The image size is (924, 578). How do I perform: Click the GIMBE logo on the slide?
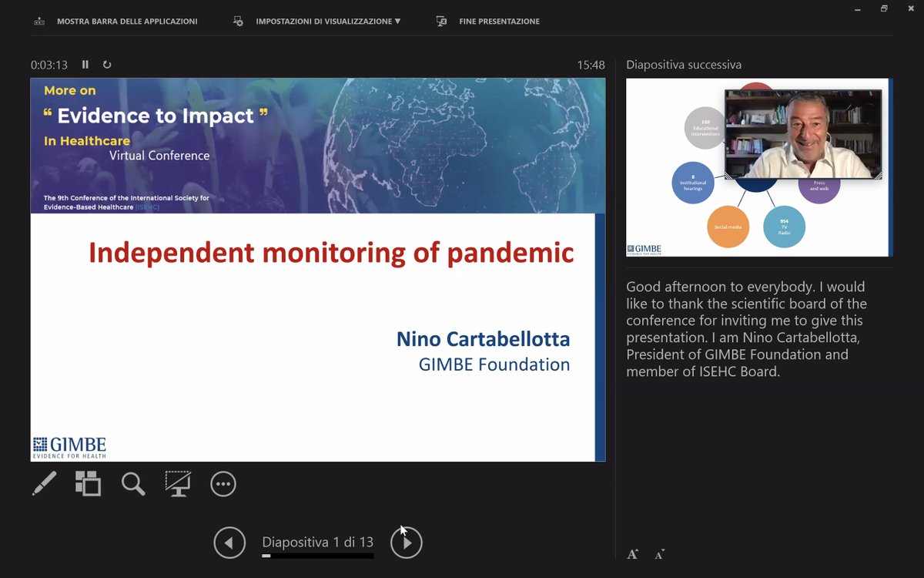(x=69, y=447)
